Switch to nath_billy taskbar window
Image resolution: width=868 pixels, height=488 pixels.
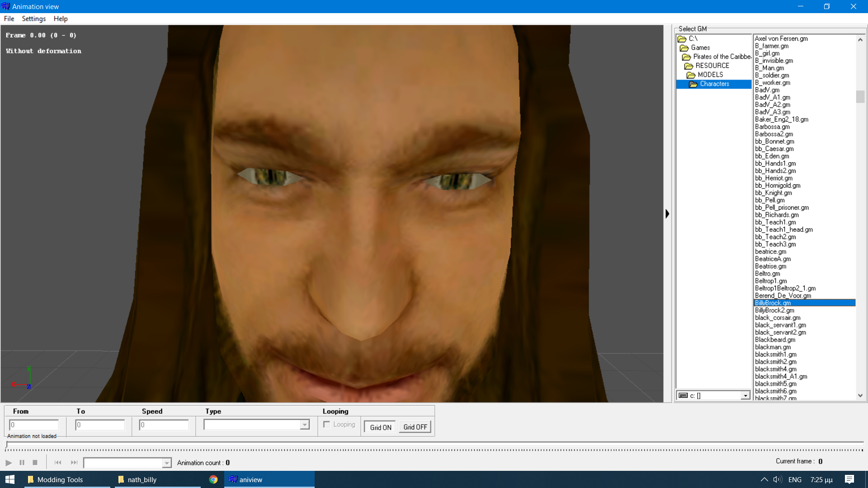(x=157, y=479)
